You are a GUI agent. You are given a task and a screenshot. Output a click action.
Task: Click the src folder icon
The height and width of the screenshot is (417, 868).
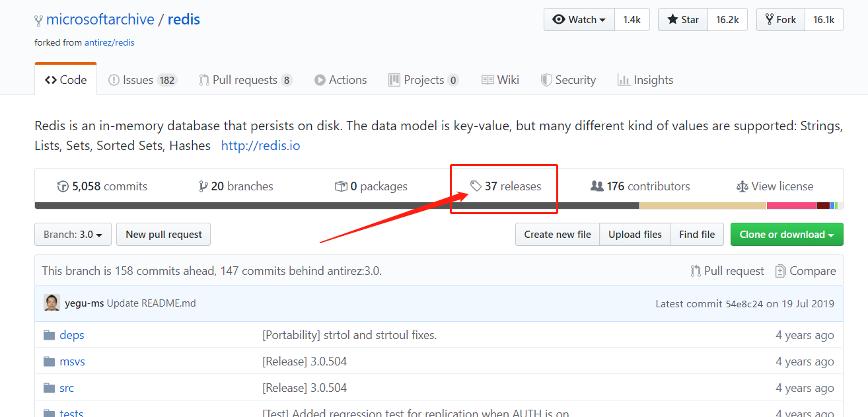click(x=49, y=388)
